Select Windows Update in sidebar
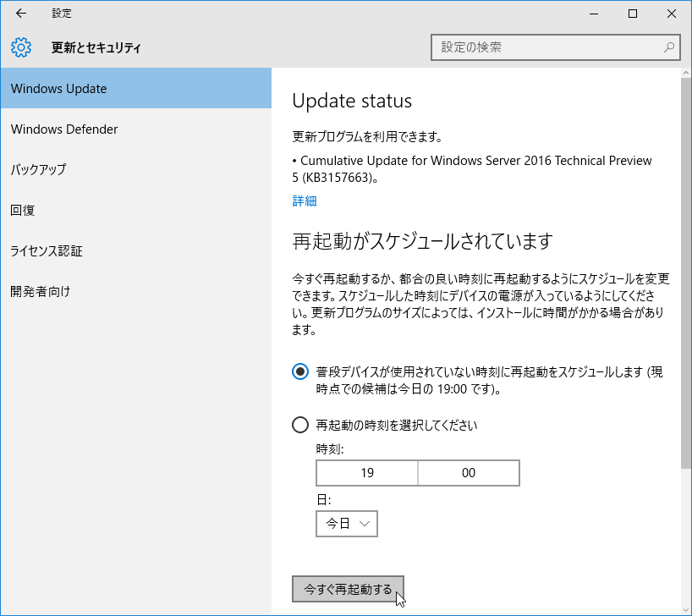Screen dimensions: 692x616 tap(136, 88)
